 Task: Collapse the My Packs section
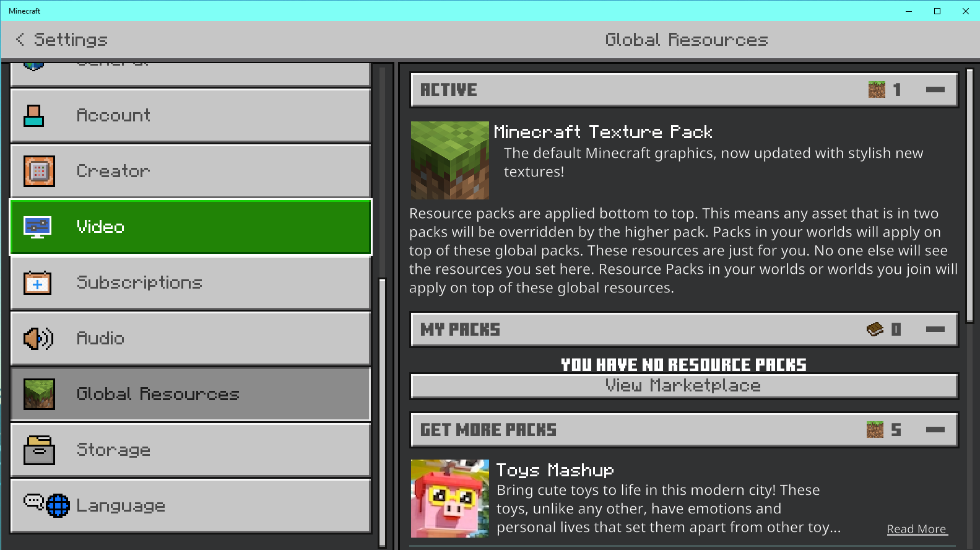click(x=935, y=330)
